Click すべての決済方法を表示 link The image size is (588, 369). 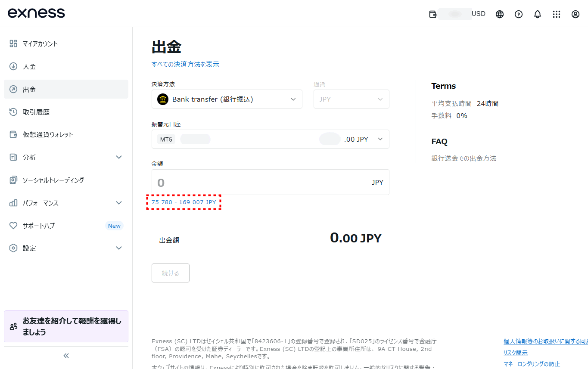click(x=185, y=65)
